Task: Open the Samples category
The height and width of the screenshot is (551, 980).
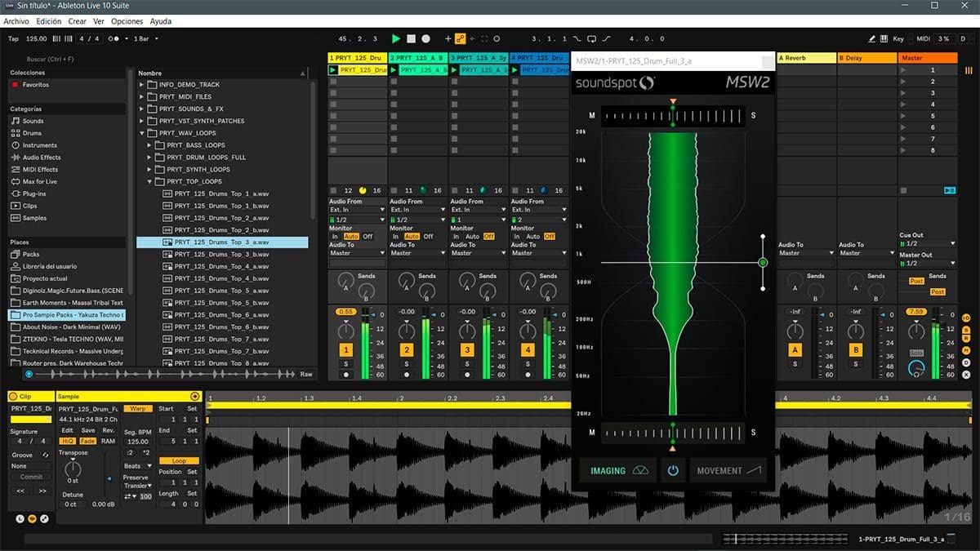Action: coord(34,218)
